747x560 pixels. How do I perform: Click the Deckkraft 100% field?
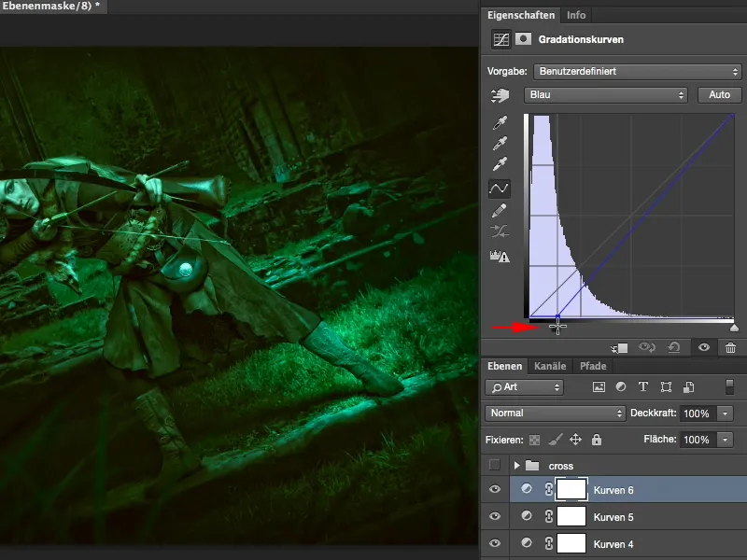pos(697,413)
